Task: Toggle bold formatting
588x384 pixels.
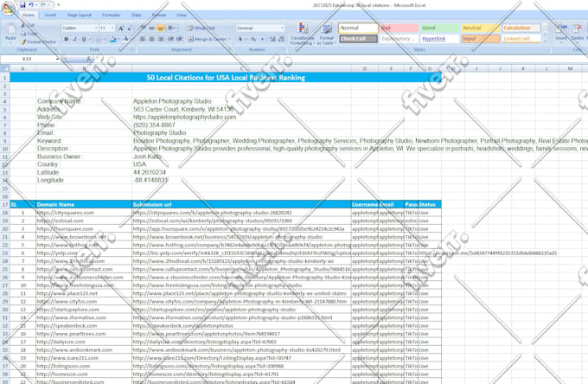Action: click(x=67, y=39)
